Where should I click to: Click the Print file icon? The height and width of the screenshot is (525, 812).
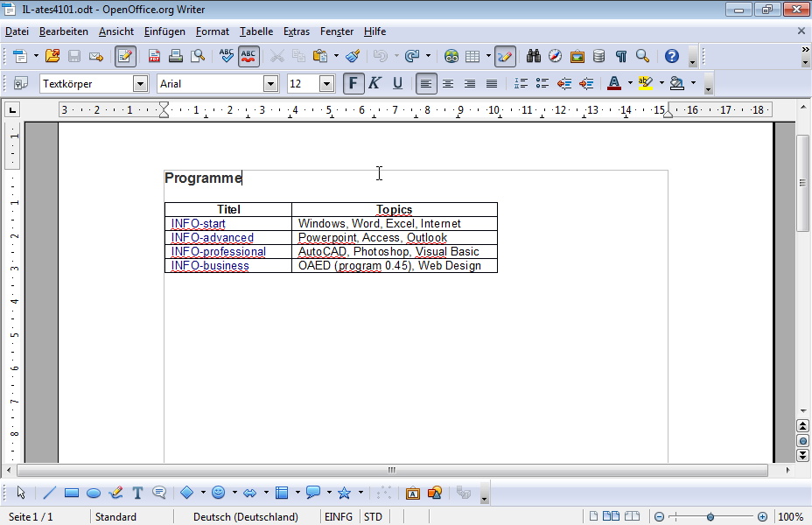click(176, 56)
